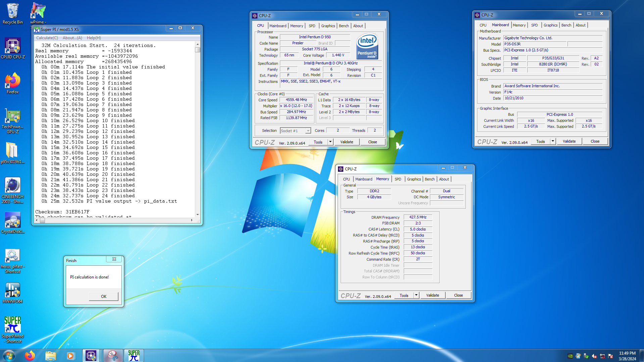Screen dimensions: 644x362
Task: Click the Checksum: 31EB617F line
Action: tap(62, 212)
